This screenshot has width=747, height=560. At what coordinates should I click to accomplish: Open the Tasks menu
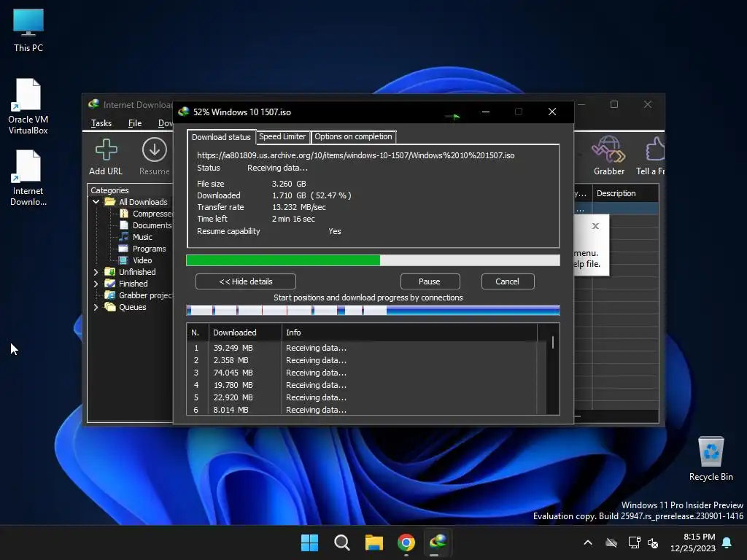pyautogui.click(x=101, y=123)
